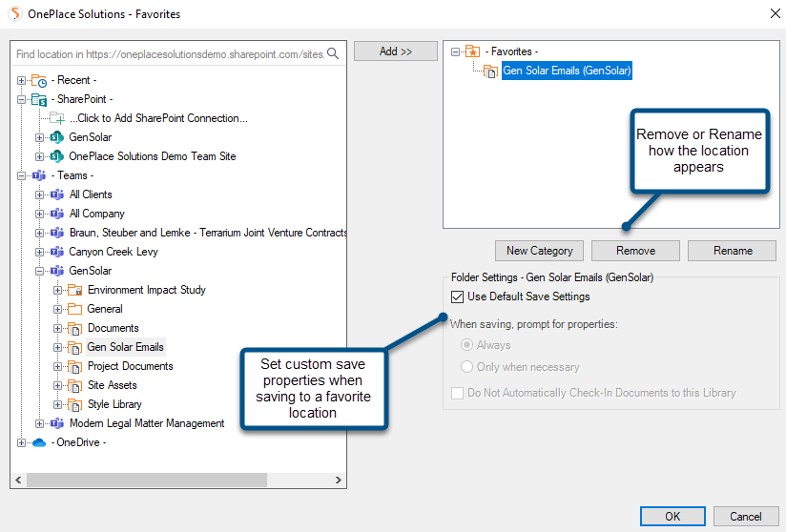The height and width of the screenshot is (532, 786).
Task: Close the Favorites dialog window
Action: pyautogui.click(x=775, y=13)
